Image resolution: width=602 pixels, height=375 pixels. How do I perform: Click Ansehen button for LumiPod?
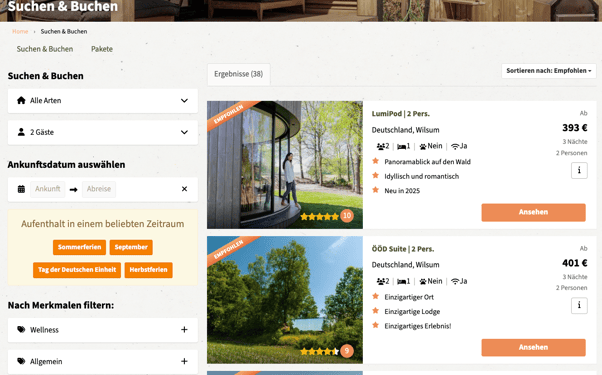[533, 212]
